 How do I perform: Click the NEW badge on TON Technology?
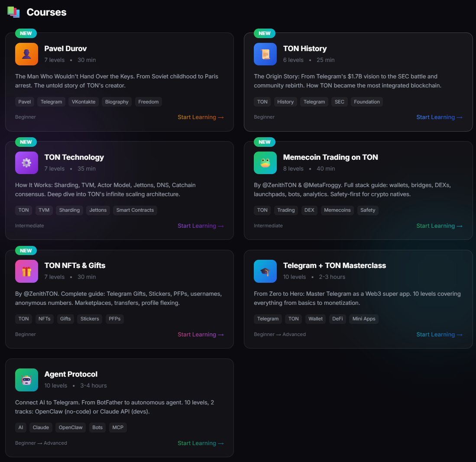26,142
